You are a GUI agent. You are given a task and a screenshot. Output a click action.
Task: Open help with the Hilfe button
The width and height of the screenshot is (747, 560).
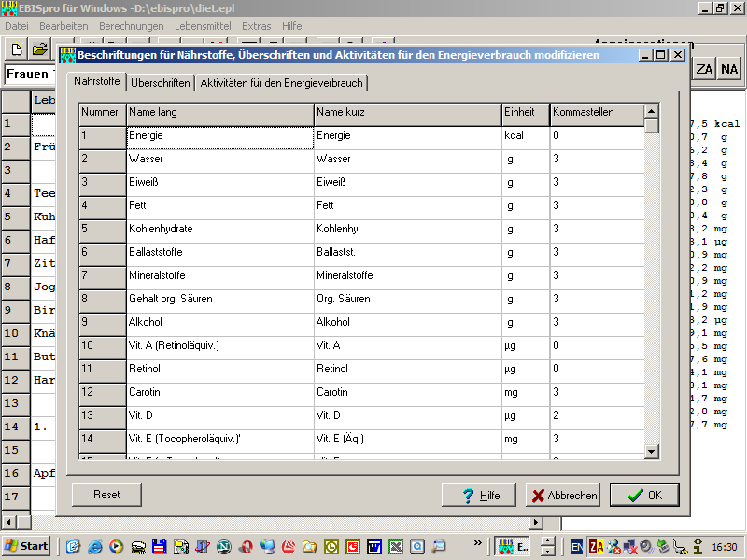point(480,496)
